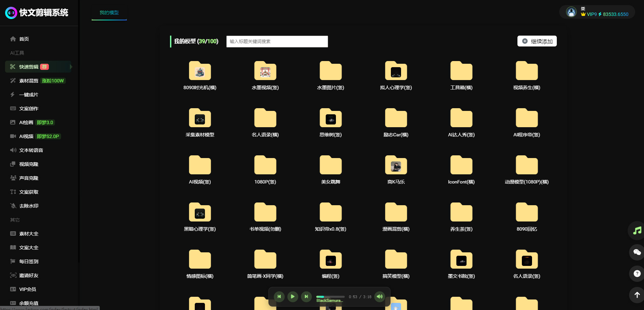Open 文本转语音 in the sidebar
This screenshot has width=644, height=310.
31,150
